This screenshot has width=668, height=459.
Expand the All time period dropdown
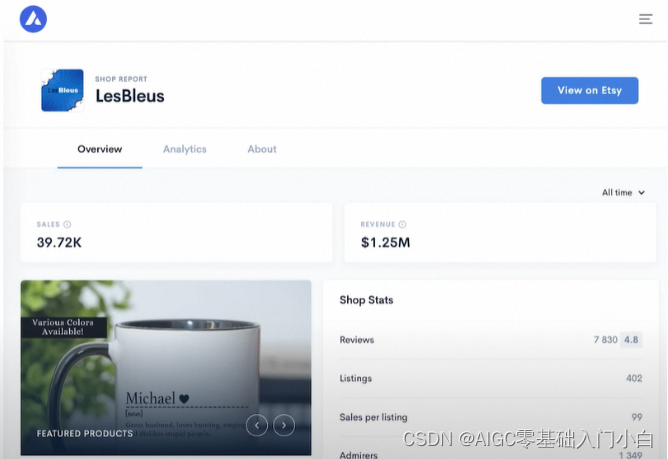(623, 193)
